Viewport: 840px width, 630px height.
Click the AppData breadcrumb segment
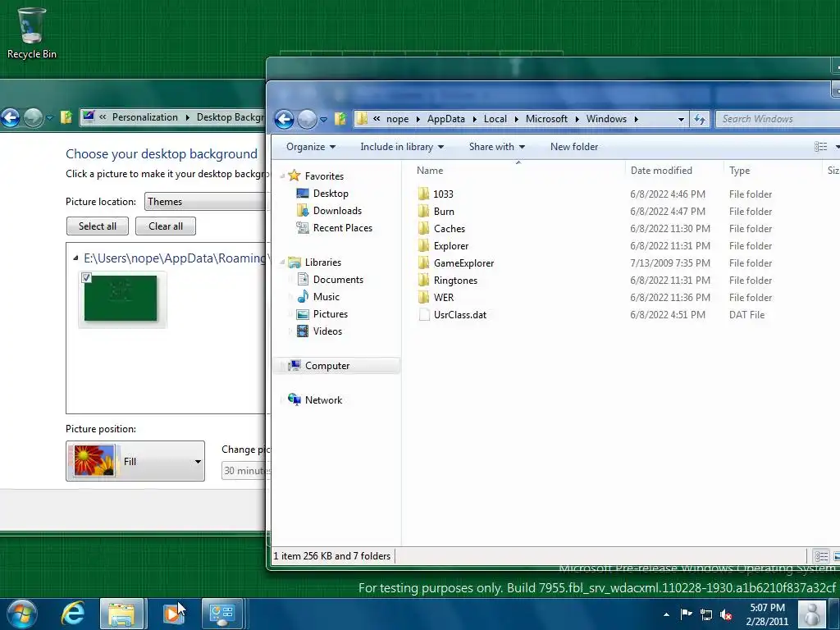pyautogui.click(x=445, y=119)
